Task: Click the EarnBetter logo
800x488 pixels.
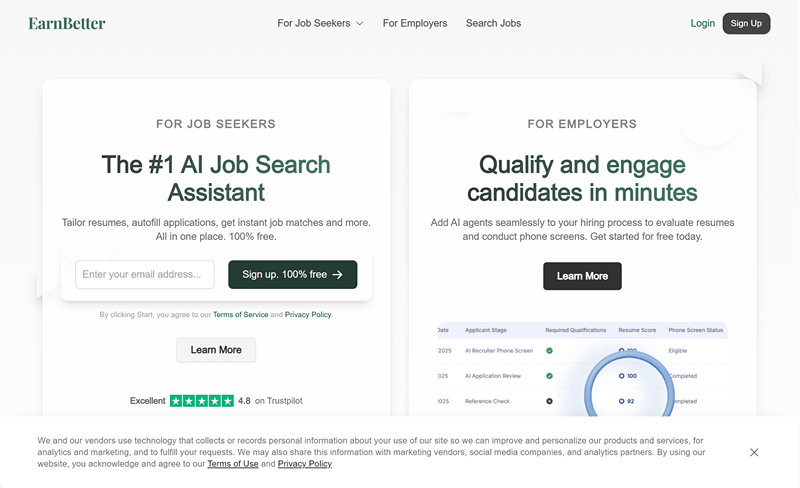Action: coord(67,23)
